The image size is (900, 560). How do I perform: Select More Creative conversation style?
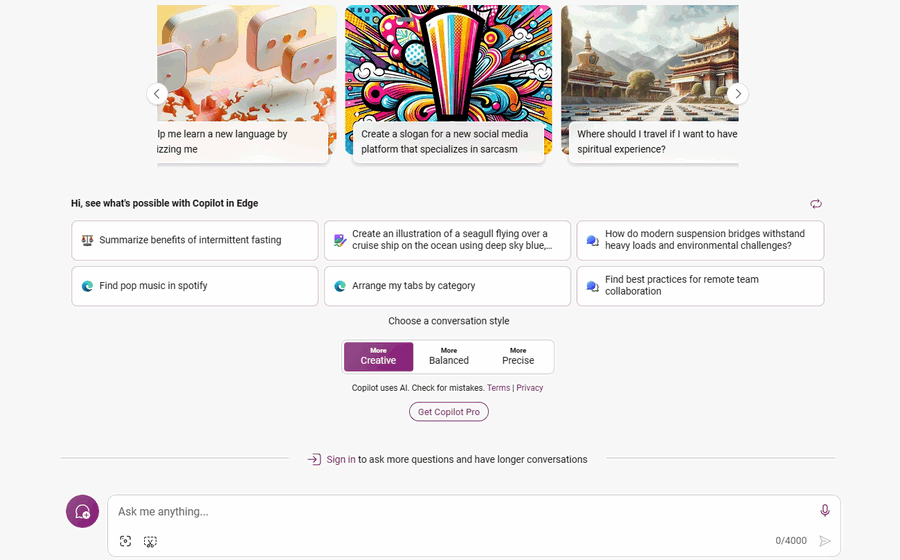(x=378, y=356)
